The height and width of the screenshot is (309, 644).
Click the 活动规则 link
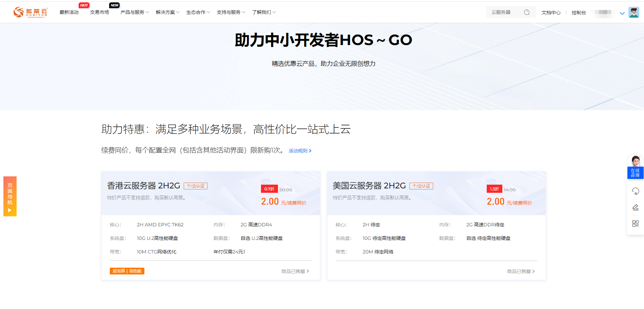point(300,151)
